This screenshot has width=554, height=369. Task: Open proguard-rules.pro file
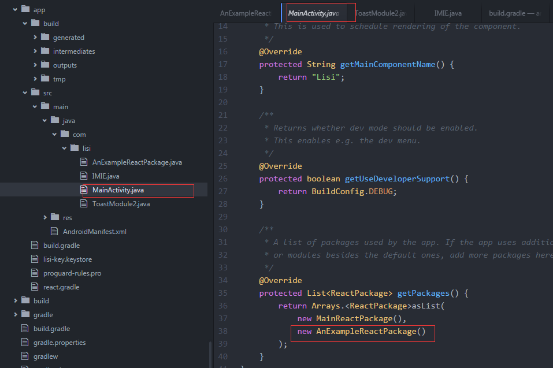(72, 273)
